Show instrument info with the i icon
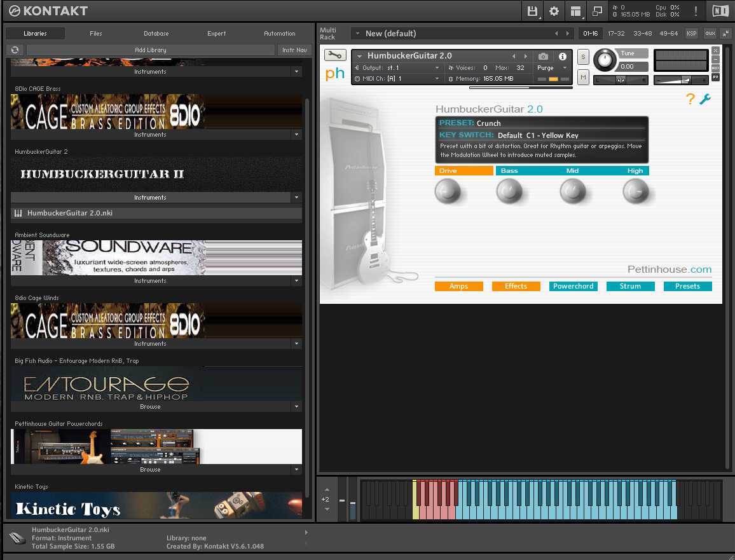Screen dimensions: 735x560 (563, 56)
